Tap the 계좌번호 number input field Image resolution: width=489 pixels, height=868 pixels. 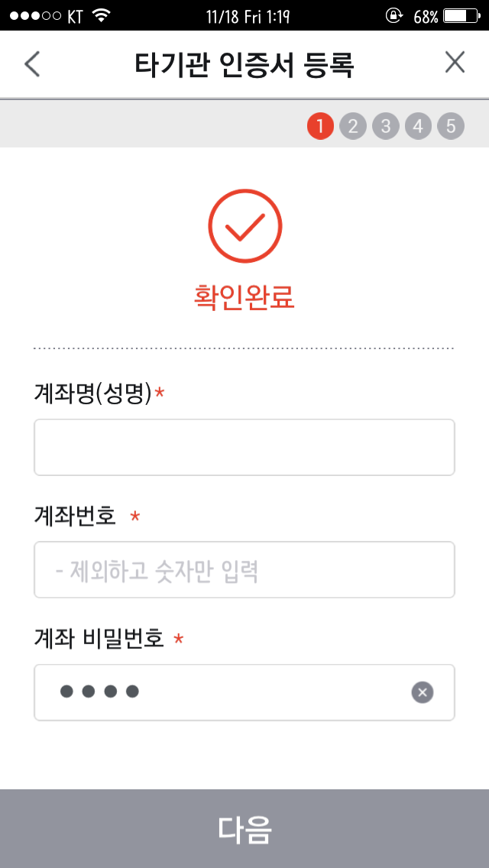point(244,570)
